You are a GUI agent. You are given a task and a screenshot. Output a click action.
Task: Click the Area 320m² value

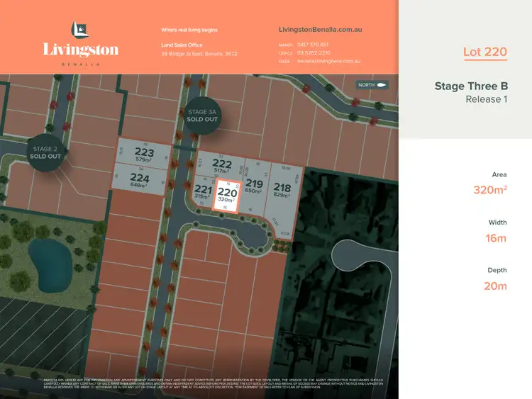click(489, 189)
